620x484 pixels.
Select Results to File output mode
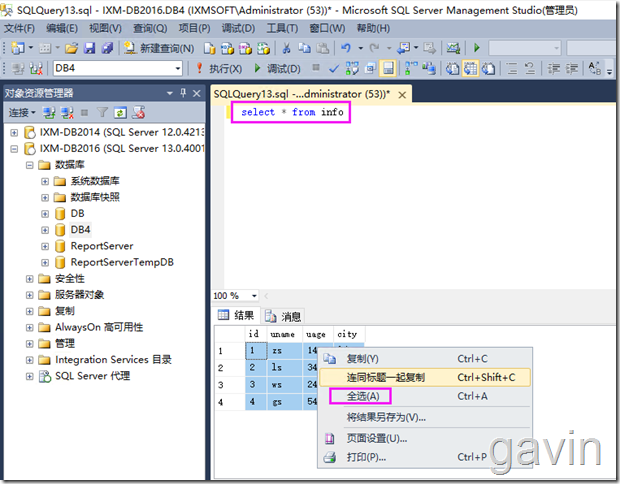(x=489, y=68)
